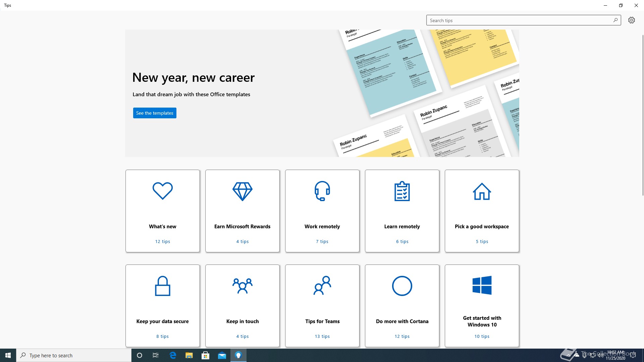Screen dimensions: 644x362
Task: Click the house icon for good workspace
Action: tap(482, 191)
